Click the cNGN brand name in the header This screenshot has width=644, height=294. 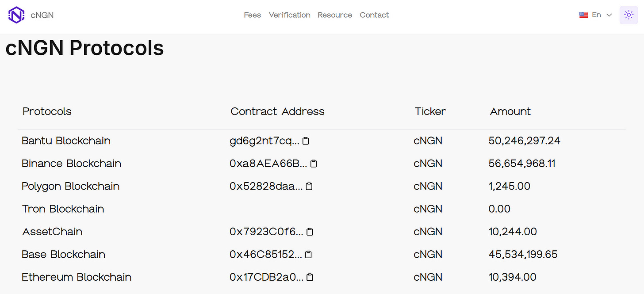(42, 15)
